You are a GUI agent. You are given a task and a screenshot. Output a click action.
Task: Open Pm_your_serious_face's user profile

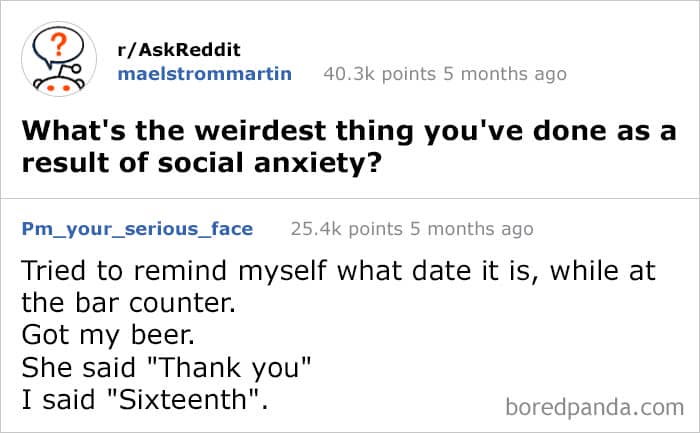click(137, 229)
